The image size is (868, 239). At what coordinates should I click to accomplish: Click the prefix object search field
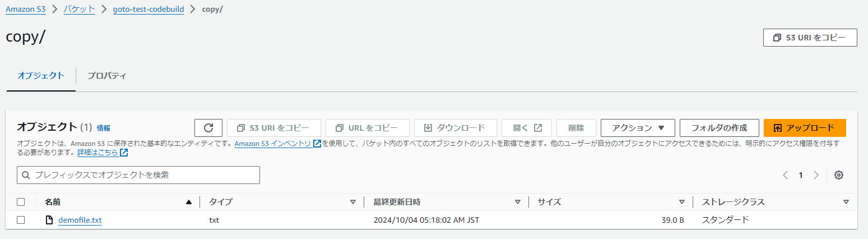pyautogui.click(x=138, y=175)
